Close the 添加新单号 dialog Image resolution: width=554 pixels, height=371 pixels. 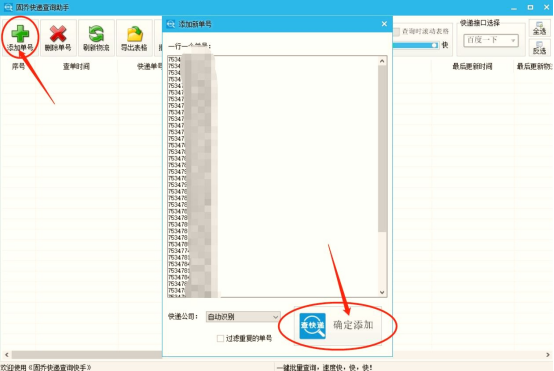point(384,24)
